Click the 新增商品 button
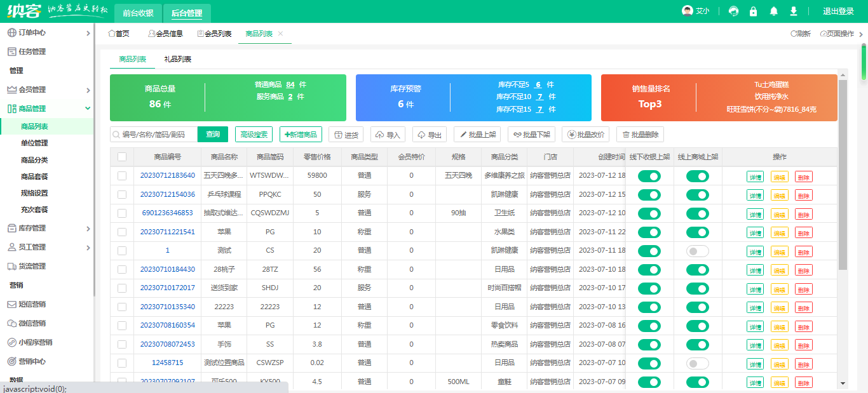The height and width of the screenshot is (393, 868). 301,135
